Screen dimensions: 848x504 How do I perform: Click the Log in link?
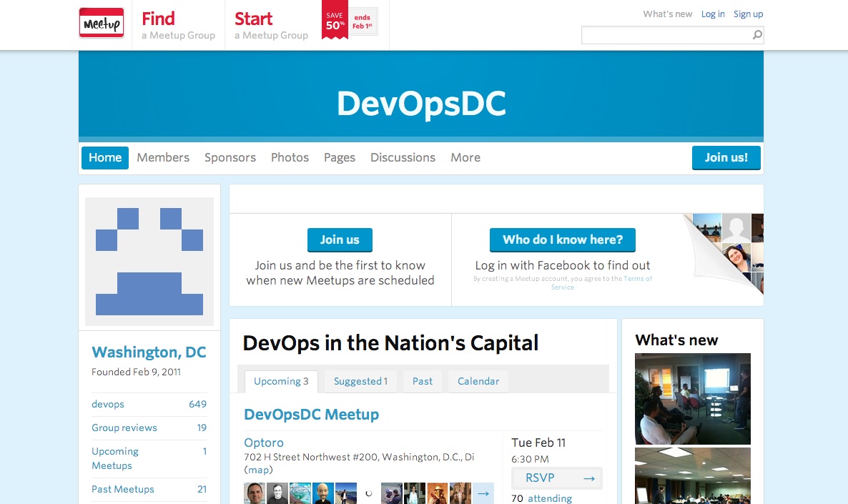(713, 14)
